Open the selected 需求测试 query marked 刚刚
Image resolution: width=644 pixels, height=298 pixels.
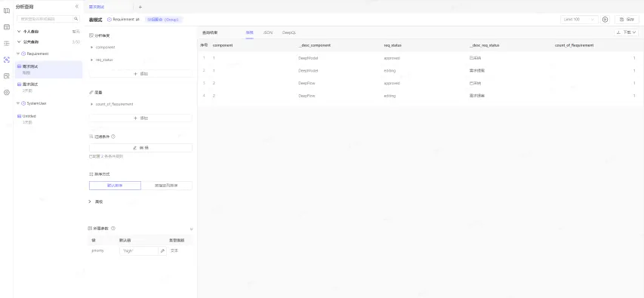pyautogui.click(x=48, y=69)
